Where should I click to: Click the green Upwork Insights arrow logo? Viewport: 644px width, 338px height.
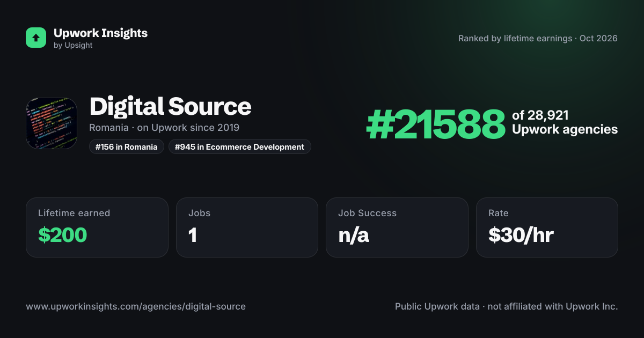tap(36, 38)
